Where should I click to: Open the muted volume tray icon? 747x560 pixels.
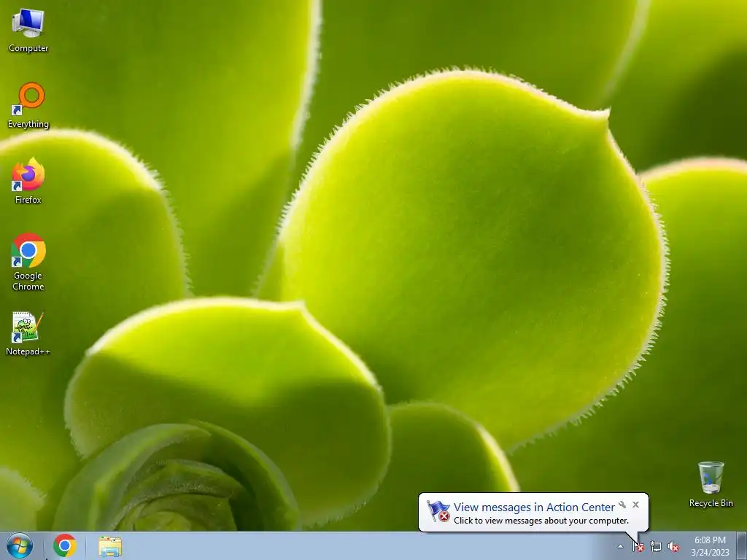[673, 547]
